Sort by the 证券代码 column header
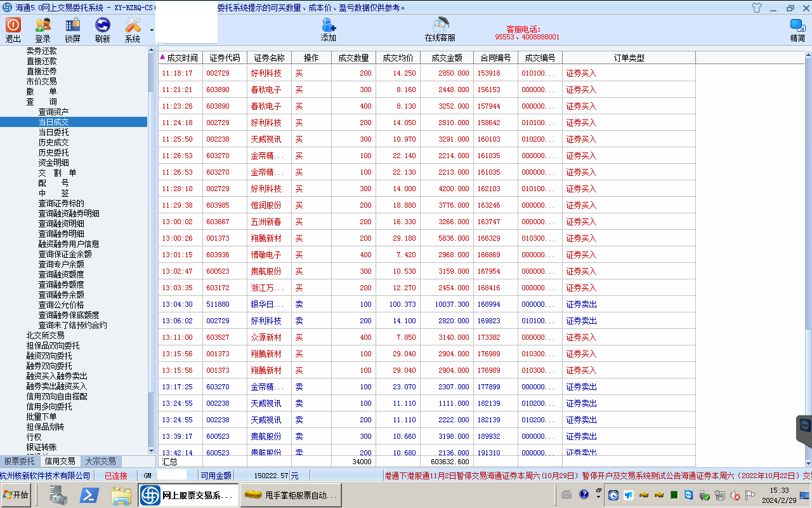 (x=225, y=58)
